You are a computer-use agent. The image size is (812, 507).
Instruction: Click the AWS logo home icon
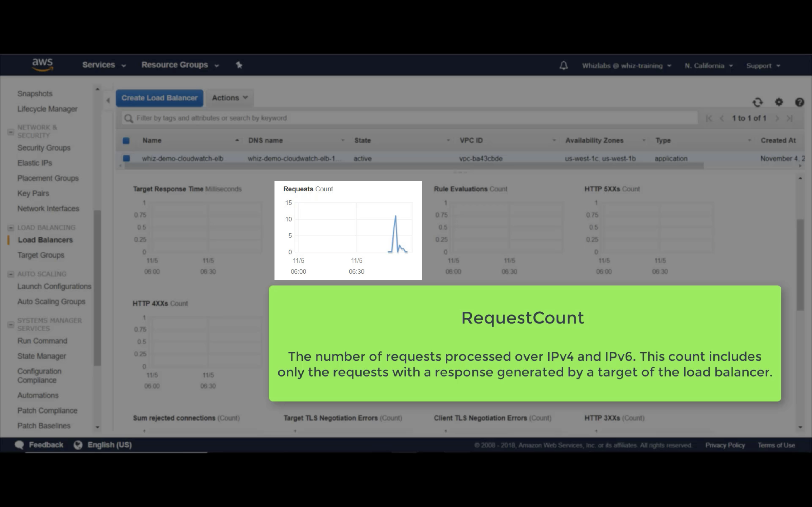pos(42,65)
